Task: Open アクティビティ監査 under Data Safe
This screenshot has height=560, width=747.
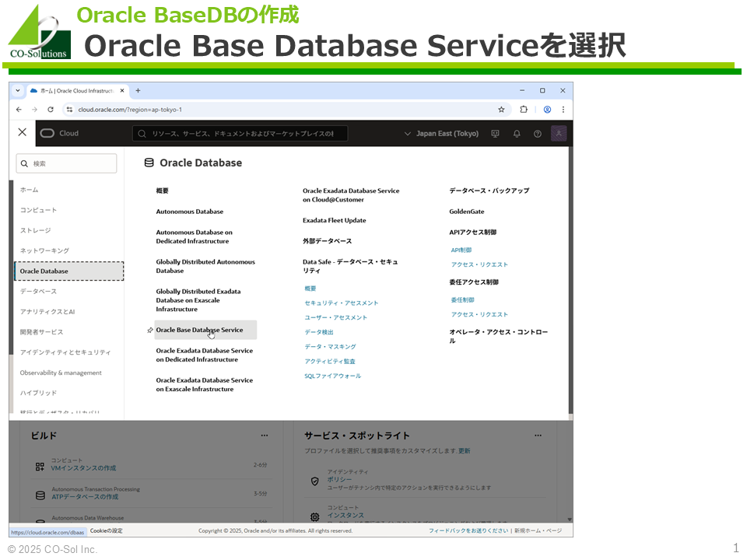Action: coord(330,362)
